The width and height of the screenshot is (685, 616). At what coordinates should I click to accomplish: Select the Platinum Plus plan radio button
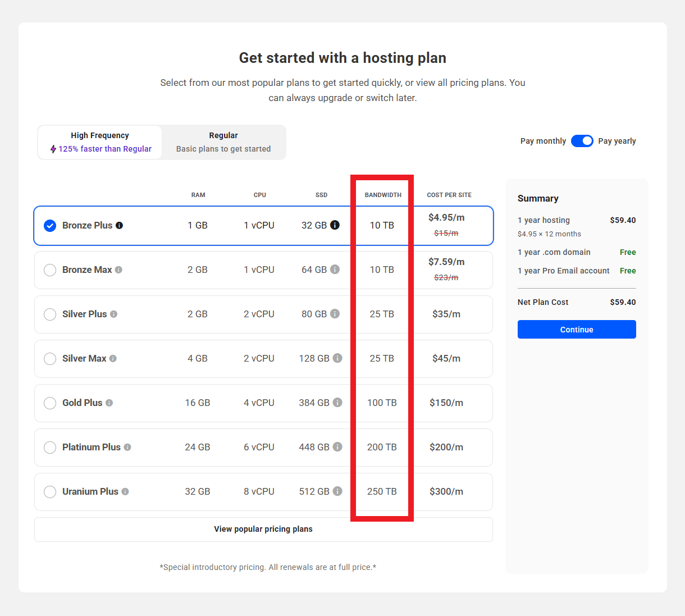50,447
